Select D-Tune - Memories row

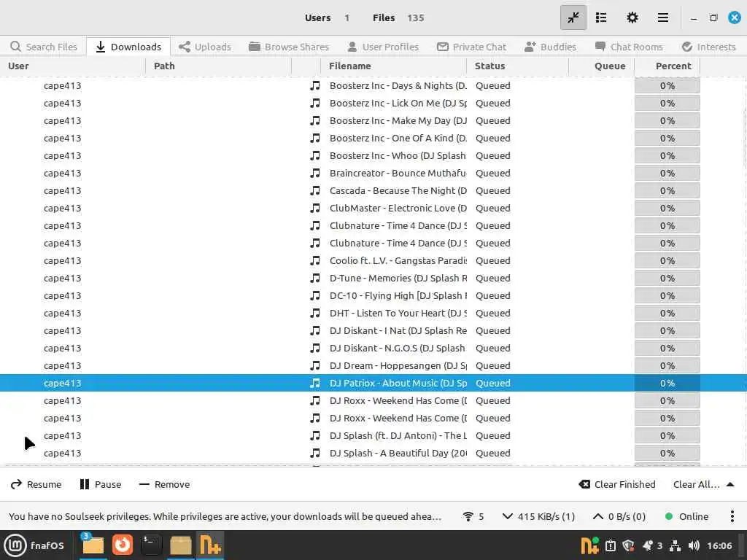click(373, 278)
